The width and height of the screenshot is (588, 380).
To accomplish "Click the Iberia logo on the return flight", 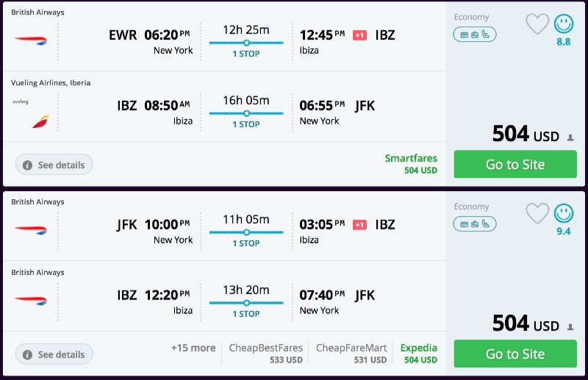I will point(40,121).
